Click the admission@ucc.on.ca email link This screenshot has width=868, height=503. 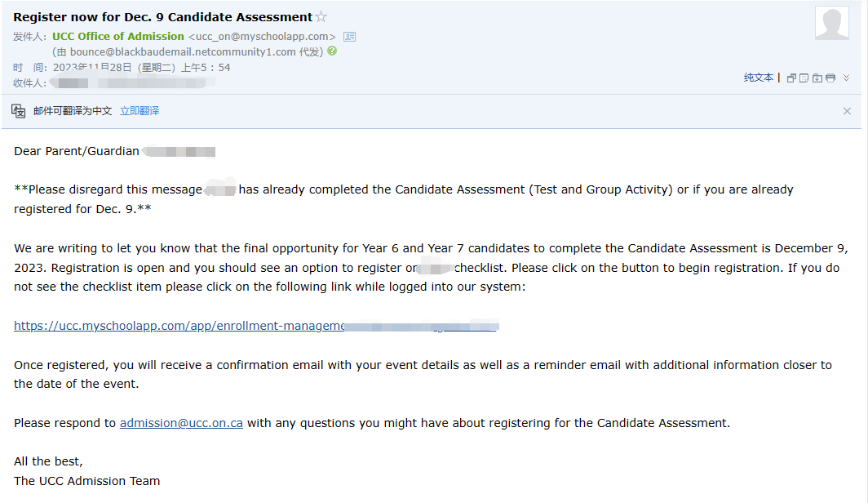tap(181, 423)
